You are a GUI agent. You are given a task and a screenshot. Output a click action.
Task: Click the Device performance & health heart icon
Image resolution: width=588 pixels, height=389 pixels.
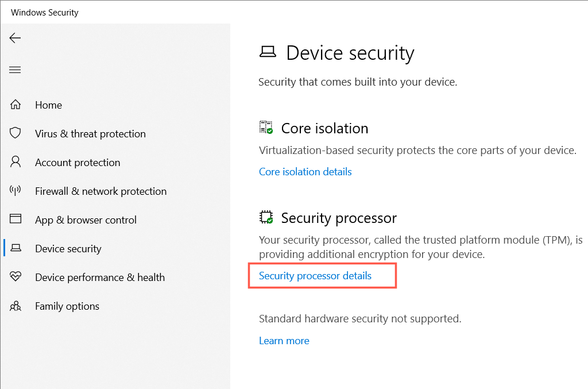pyautogui.click(x=16, y=277)
